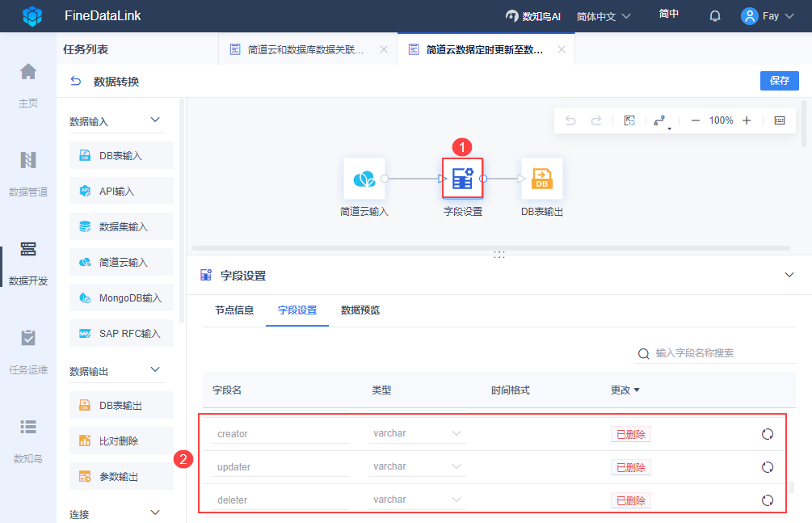
Task: Edit the deleter field name input
Action: 280,500
